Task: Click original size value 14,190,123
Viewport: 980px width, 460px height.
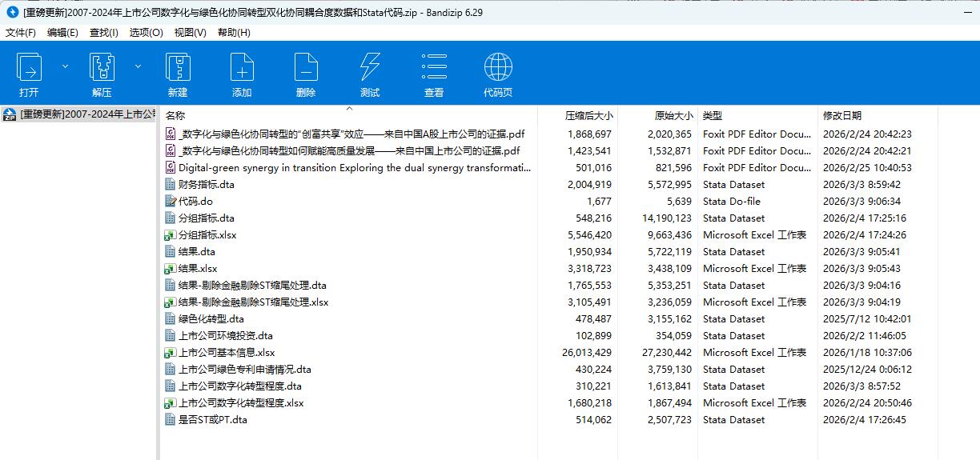Action: (667, 218)
